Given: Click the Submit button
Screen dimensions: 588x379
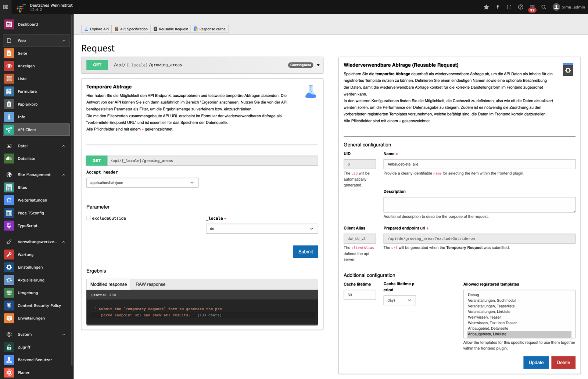Looking at the screenshot, I should pos(305,252).
